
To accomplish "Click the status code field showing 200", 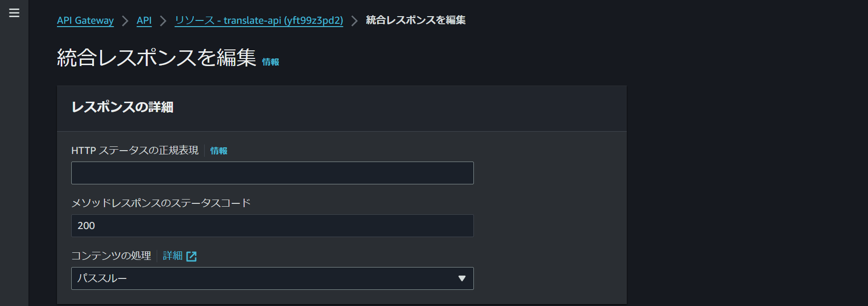I will click(x=273, y=226).
